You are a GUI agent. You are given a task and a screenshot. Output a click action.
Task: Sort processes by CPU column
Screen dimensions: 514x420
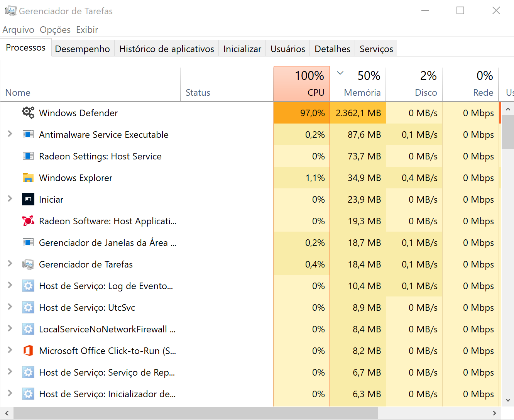[x=302, y=84]
